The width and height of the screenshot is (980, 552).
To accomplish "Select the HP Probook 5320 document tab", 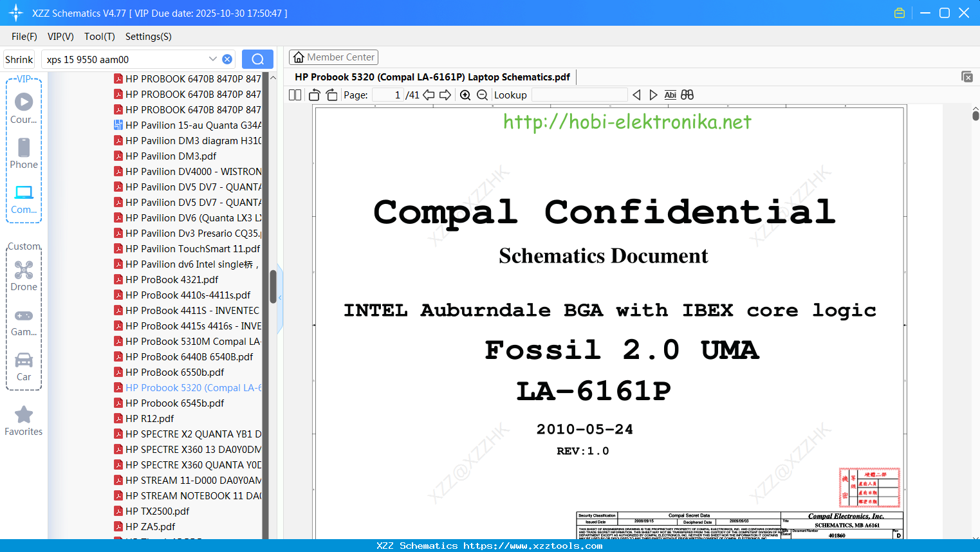I will [x=432, y=77].
